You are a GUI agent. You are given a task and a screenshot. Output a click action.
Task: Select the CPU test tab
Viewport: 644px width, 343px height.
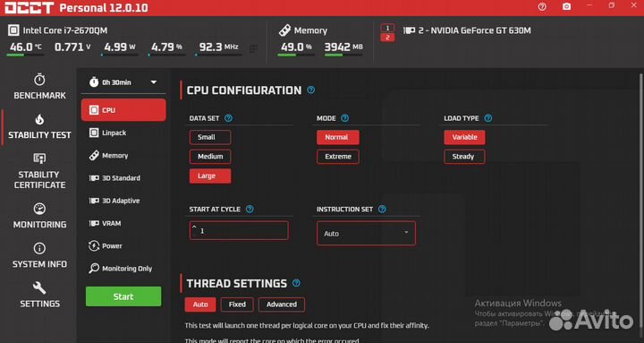(123, 110)
